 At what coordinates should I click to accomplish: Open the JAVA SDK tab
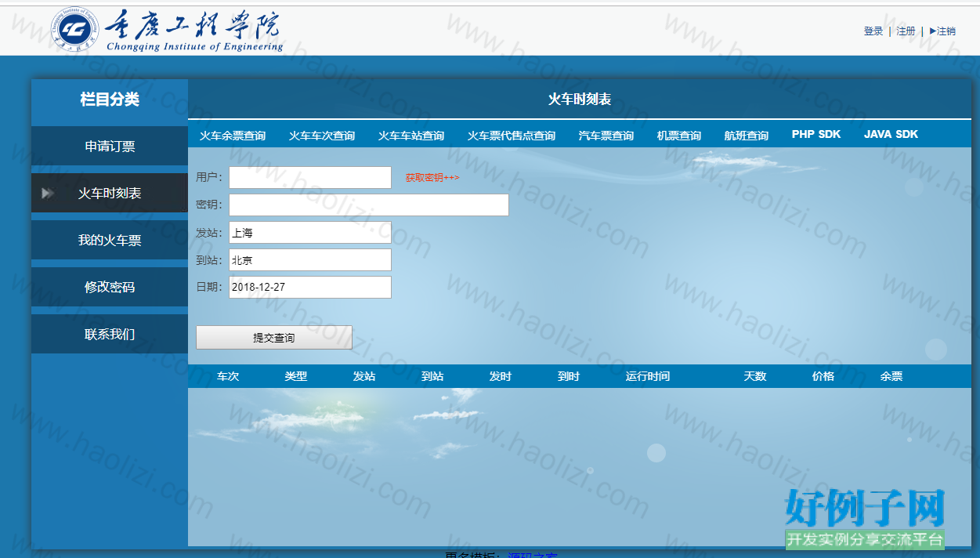891,134
